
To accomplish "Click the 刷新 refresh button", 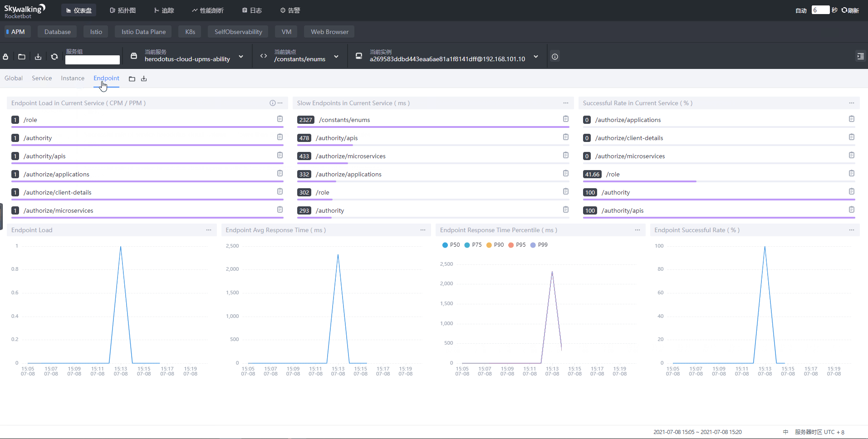I will 850,10.
